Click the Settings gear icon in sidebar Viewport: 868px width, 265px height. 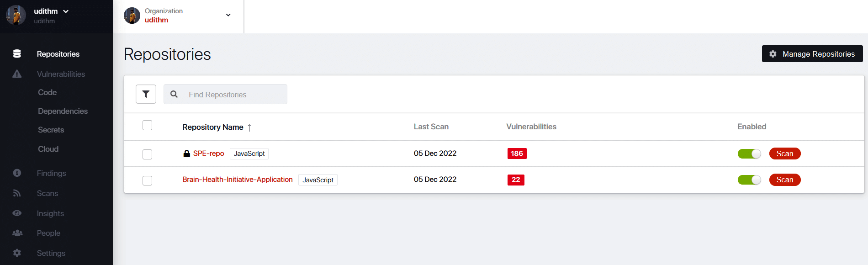[x=17, y=253]
